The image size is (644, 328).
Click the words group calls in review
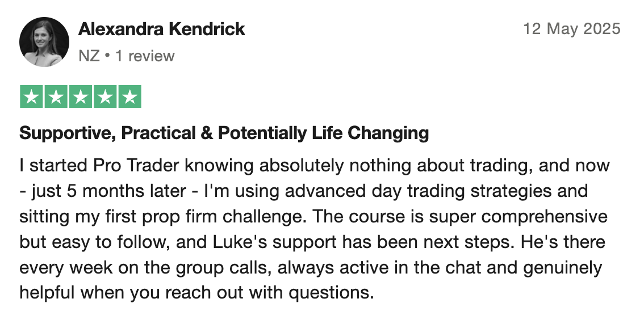pos(224,268)
